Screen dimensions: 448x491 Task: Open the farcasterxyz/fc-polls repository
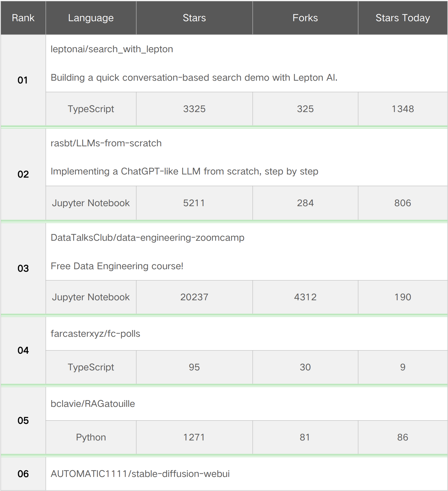(95, 334)
